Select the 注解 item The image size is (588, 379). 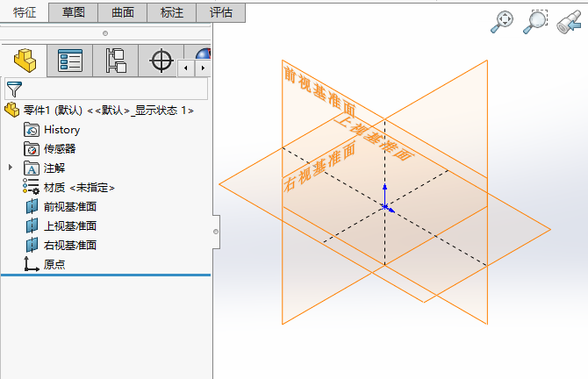tap(54, 168)
